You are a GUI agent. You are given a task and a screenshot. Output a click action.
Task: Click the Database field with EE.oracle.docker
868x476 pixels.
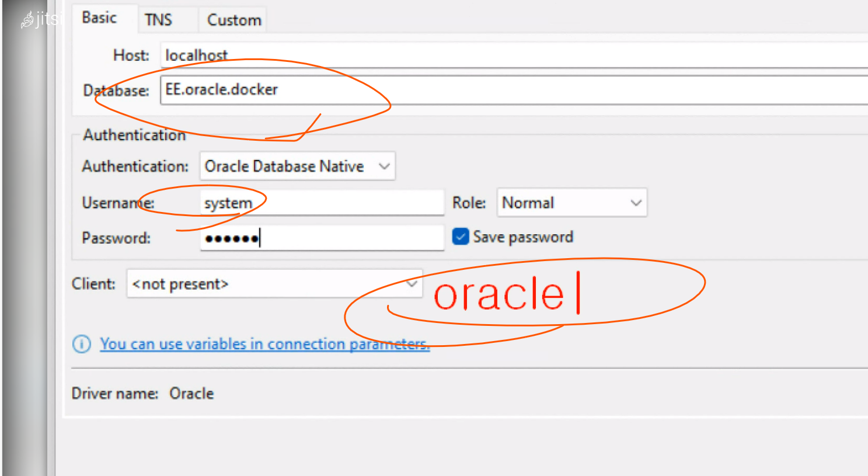(514, 90)
